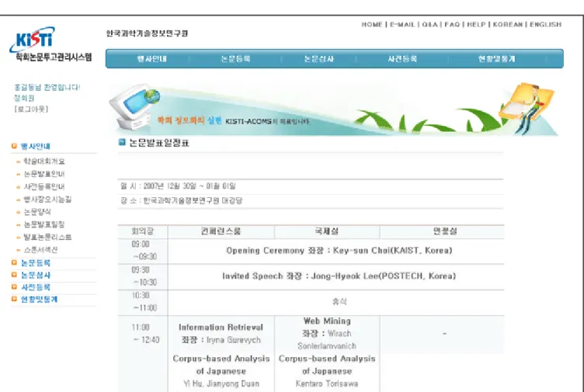Click orange icon beside sidebar 행사안내
This screenshot has height=392, width=584.
pos(14,146)
